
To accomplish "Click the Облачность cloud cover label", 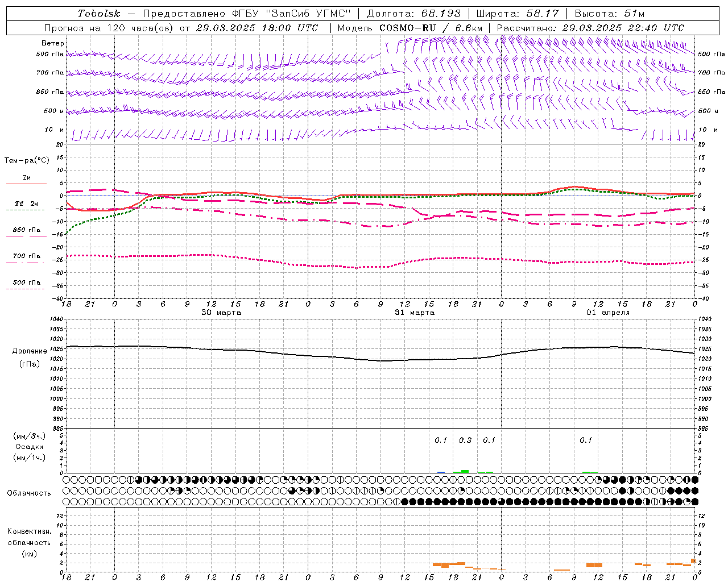I will pyautogui.click(x=29, y=493).
